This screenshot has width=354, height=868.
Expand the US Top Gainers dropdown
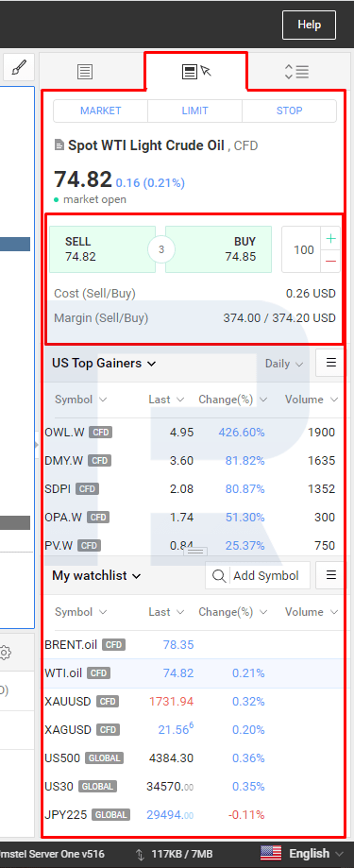[x=104, y=363]
